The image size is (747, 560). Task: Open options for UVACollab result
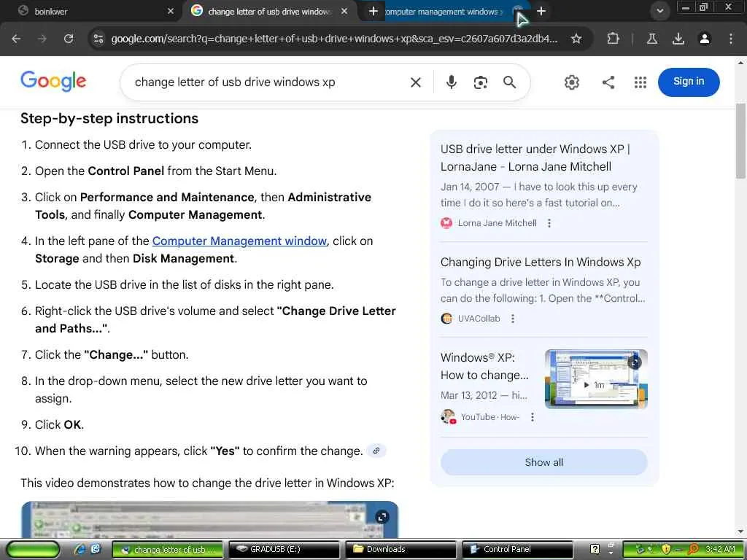(x=513, y=319)
